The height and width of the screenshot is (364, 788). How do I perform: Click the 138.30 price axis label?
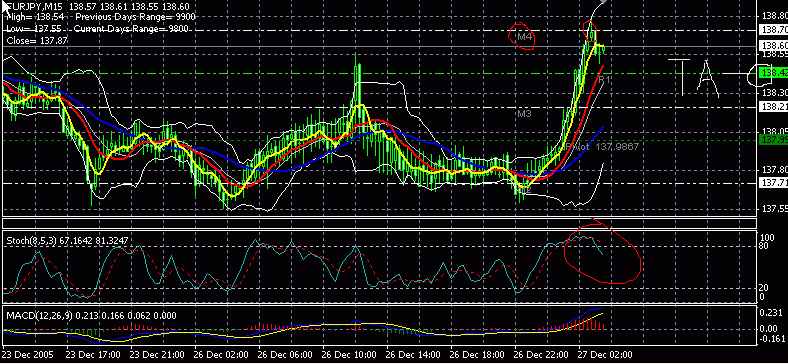(x=773, y=93)
